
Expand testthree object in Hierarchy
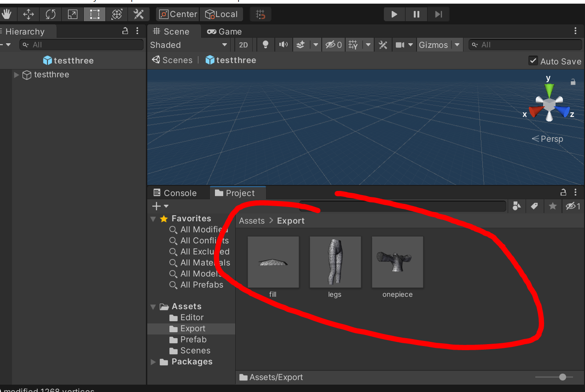pos(17,75)
